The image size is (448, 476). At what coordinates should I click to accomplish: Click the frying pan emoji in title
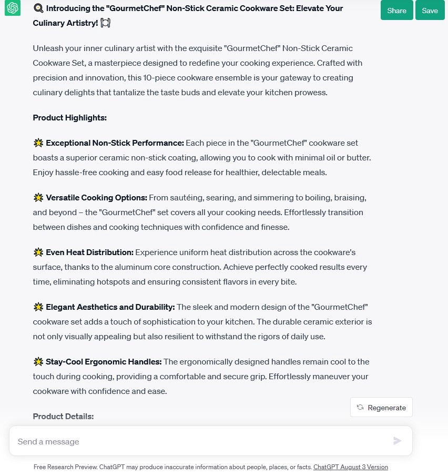point(38,8)
